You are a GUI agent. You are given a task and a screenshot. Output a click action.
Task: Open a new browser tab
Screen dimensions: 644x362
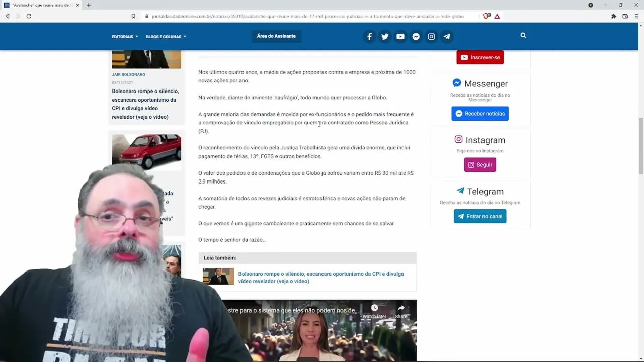[89, 5]
